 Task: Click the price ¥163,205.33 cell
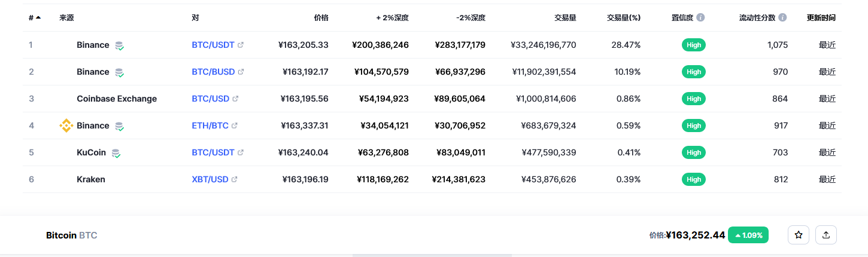304,45
